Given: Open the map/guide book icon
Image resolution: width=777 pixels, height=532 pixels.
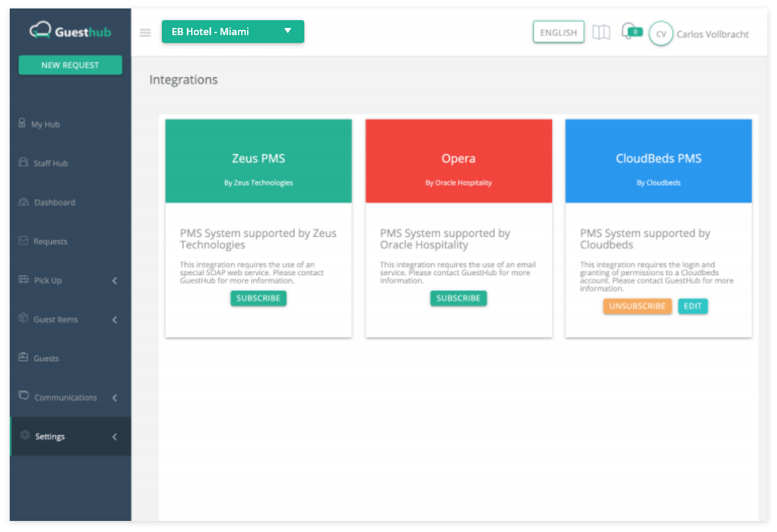Looking at the screenshot, I should (x=601, y=33).
